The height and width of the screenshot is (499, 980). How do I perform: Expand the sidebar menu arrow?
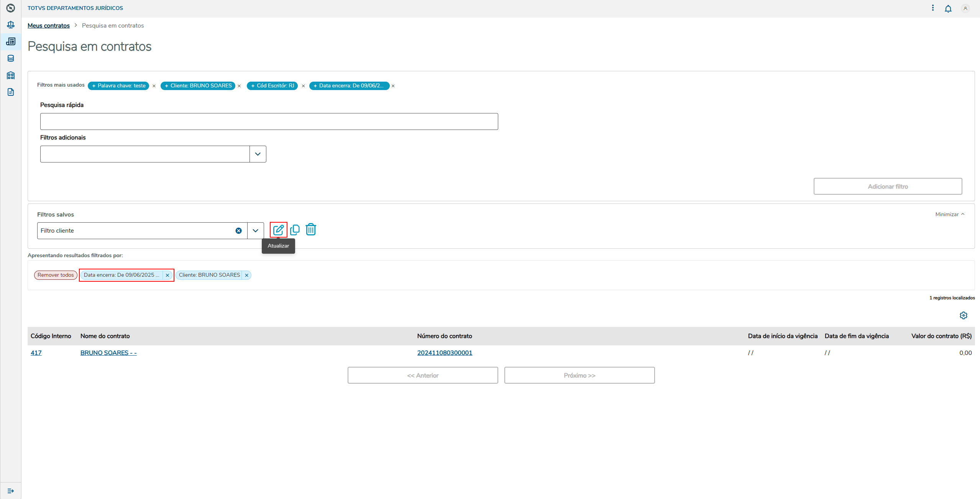[11, 491]
